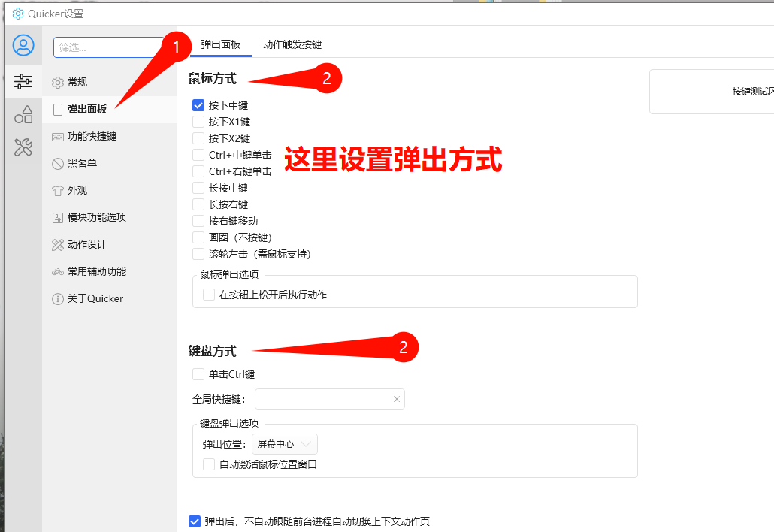The width and height of the screenshot is (774, 532).
Task: Enable the 按下X1键 checkbox
Action: [198, 122]
